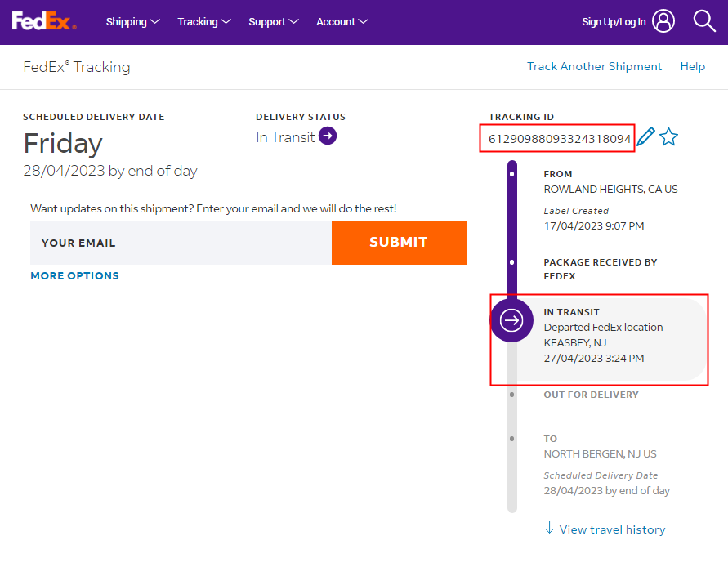Edit tracking ID with pencil icon

(645, 137)
